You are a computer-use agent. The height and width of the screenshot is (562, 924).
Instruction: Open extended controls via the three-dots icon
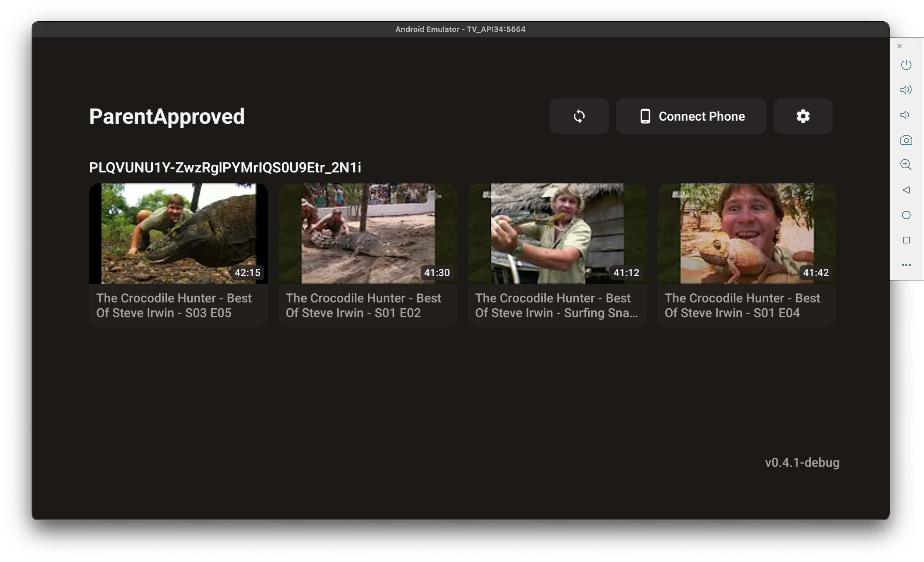906,265
